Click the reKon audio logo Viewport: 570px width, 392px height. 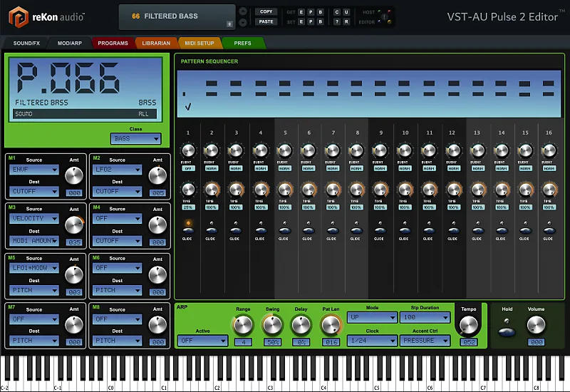[x=46, y=16]
